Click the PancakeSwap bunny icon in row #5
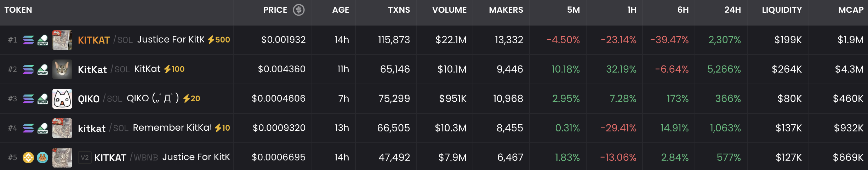The image size is (868, 170). tap(42, 158)
